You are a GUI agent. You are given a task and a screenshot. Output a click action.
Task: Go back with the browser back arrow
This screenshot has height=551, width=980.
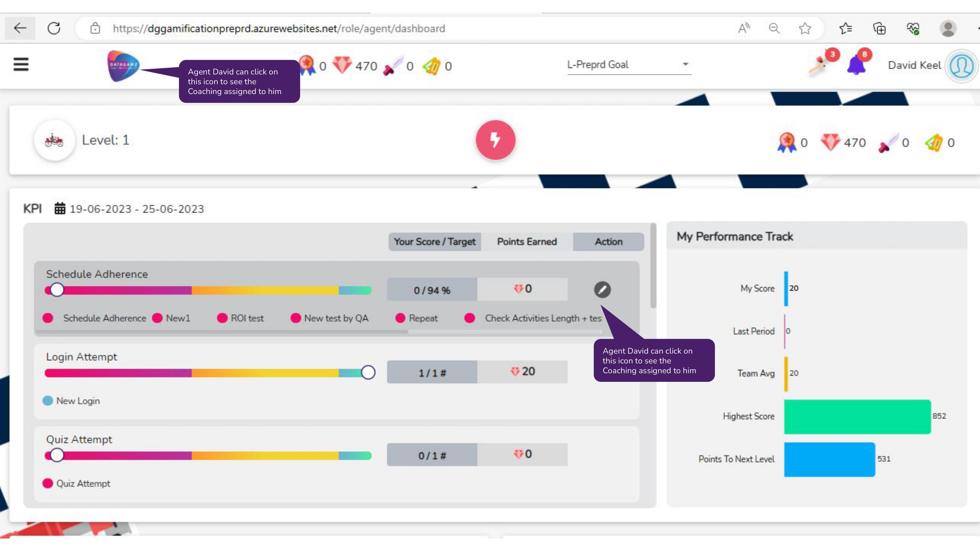pyautogui.click(x=20, y=28)
